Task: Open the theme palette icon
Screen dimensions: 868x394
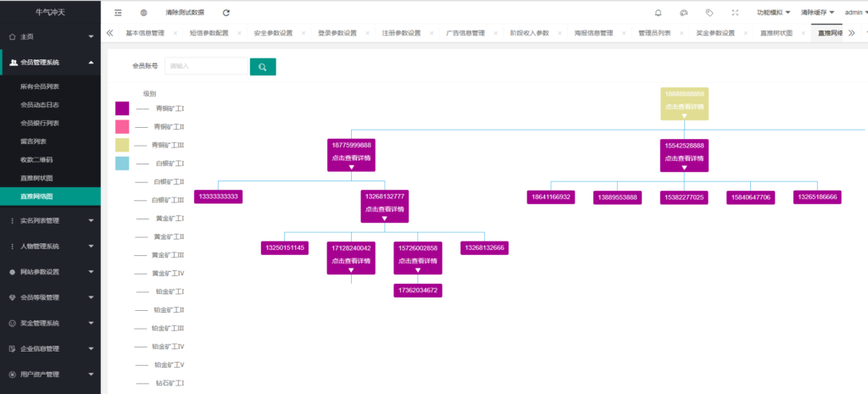Action: [684, 13]
